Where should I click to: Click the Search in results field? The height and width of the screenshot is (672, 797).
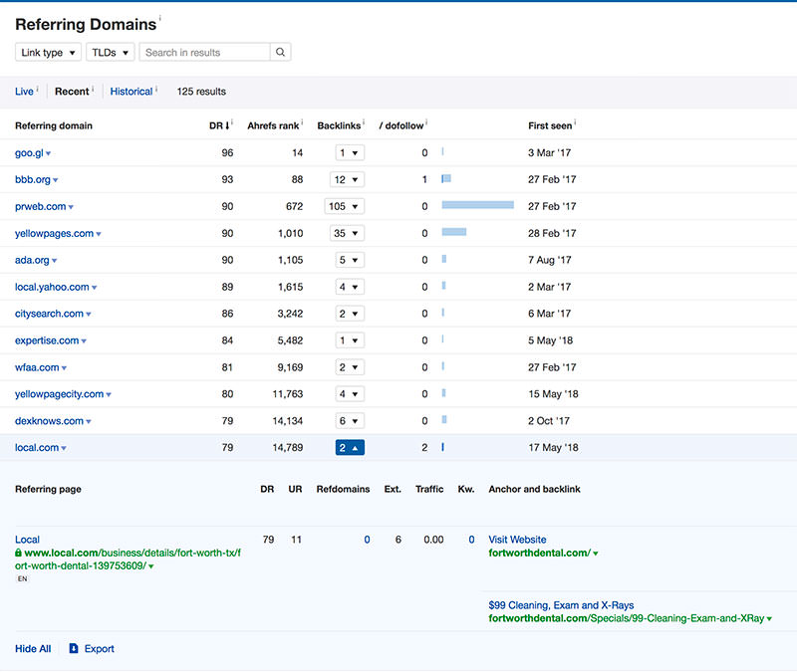click(x=205, y=52)
